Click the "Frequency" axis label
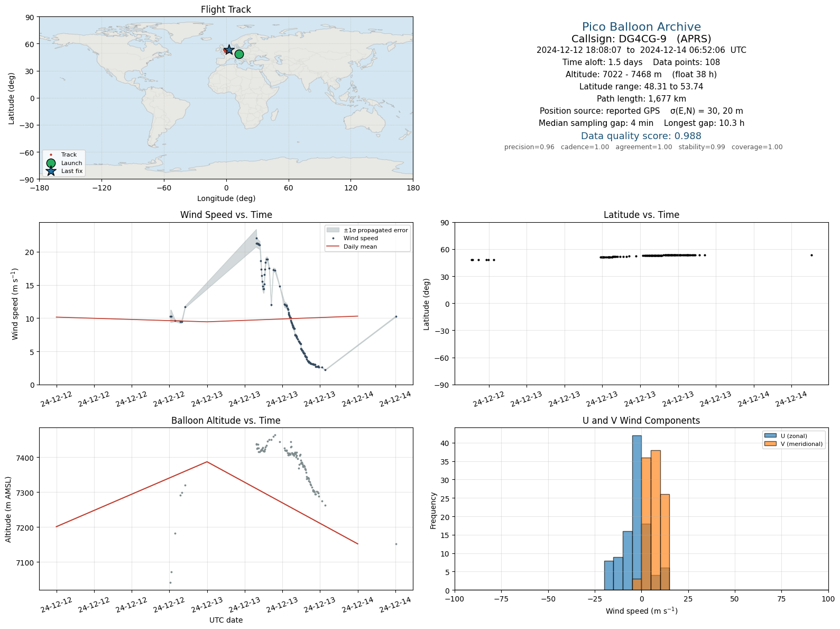Image resolution: width=840 pixels, height=629 pixels. click(433, 511)
